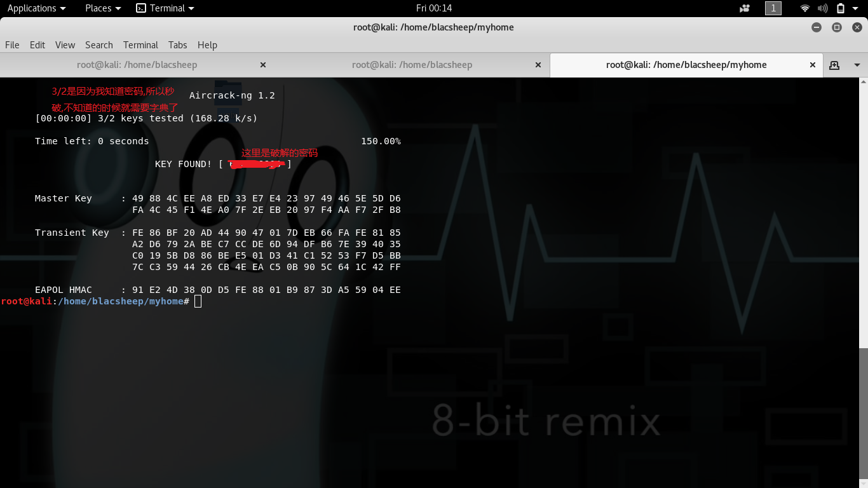Open the tab list dropdown arrow beside new-tab
This screenshot has height=488, width=868.
pyautogui.click(x=857, y=65)
